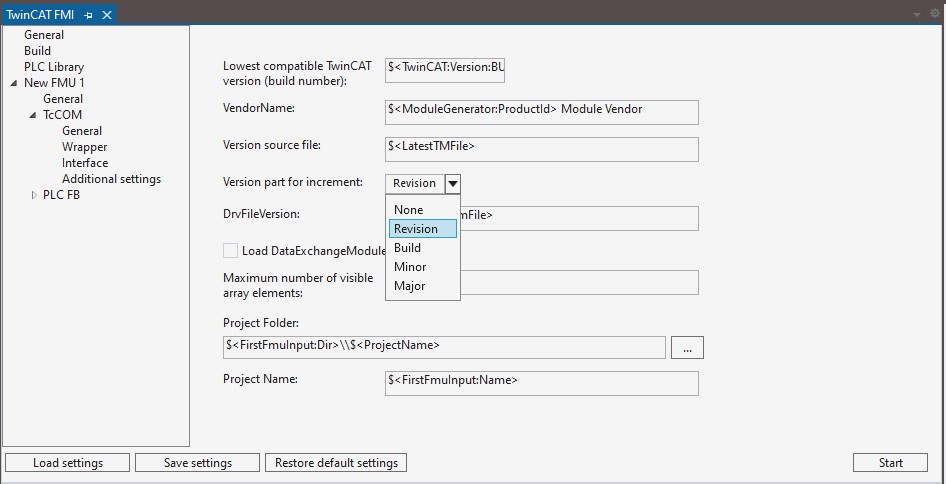The height and width of the screenshot is (484, 946).
Task: Enable Load DataExchangeModule checkbox
Action: coord(230,250)
